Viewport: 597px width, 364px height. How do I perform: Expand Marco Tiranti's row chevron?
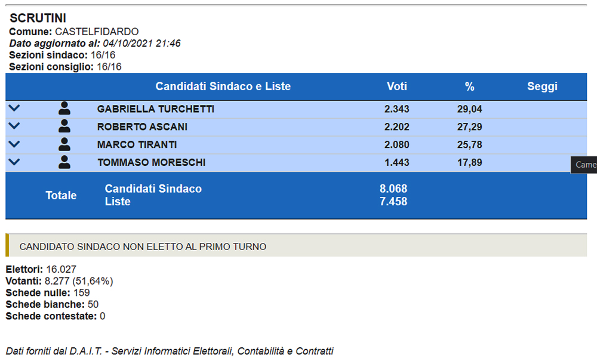click(15, 144)
